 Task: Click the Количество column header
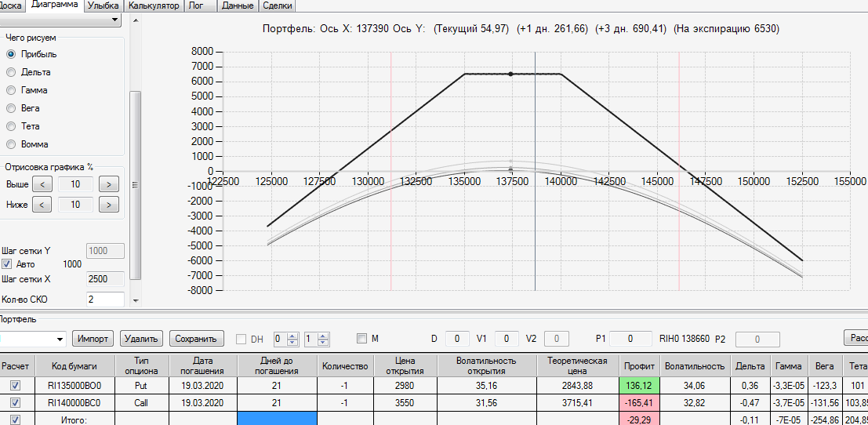(345, 365)
